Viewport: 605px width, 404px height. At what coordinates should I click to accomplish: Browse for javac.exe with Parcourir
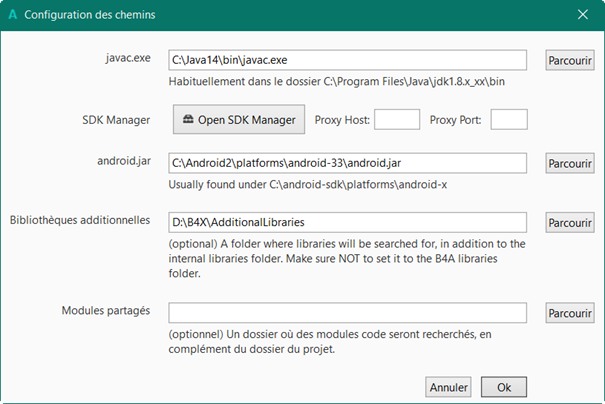pos(570,60)
